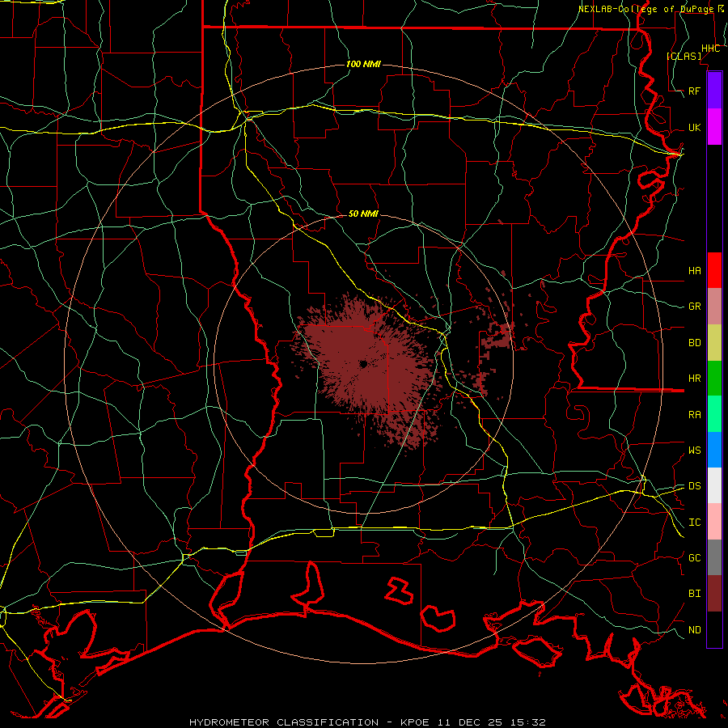
Task: Click the magenta UK color swatch
Action: 714,127
